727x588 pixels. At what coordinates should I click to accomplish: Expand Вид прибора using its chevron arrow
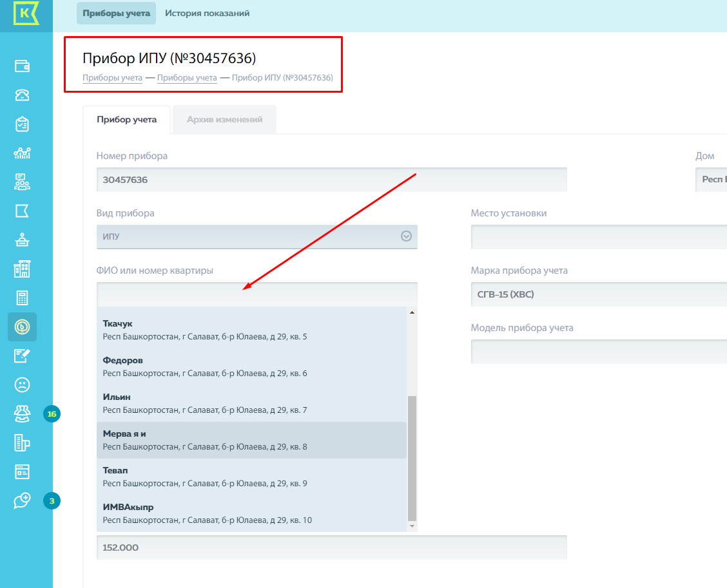406,236
